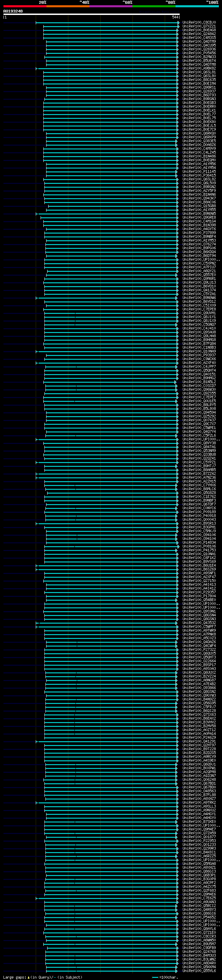Select the AU193248 query name

click(x=13, y=11)
